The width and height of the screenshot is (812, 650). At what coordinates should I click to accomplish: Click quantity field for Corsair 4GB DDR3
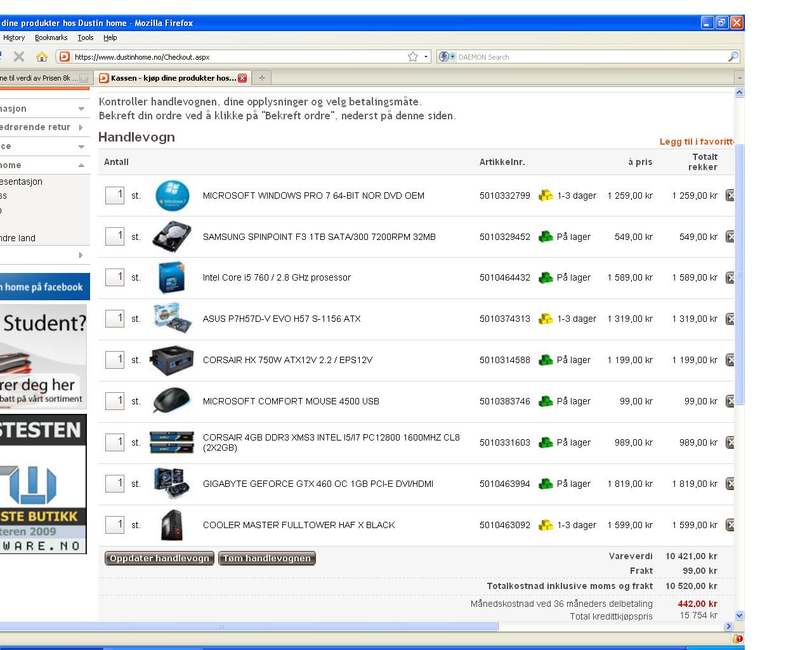(115, 442)
